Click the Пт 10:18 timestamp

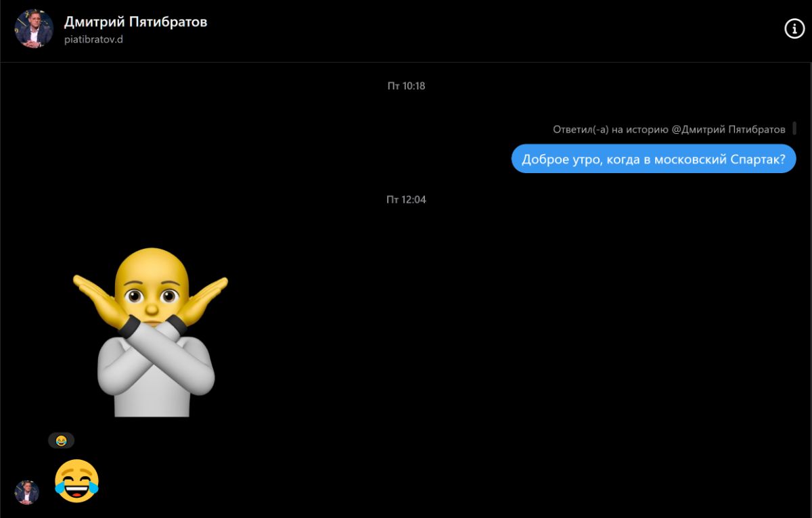(x=406, y=86)
